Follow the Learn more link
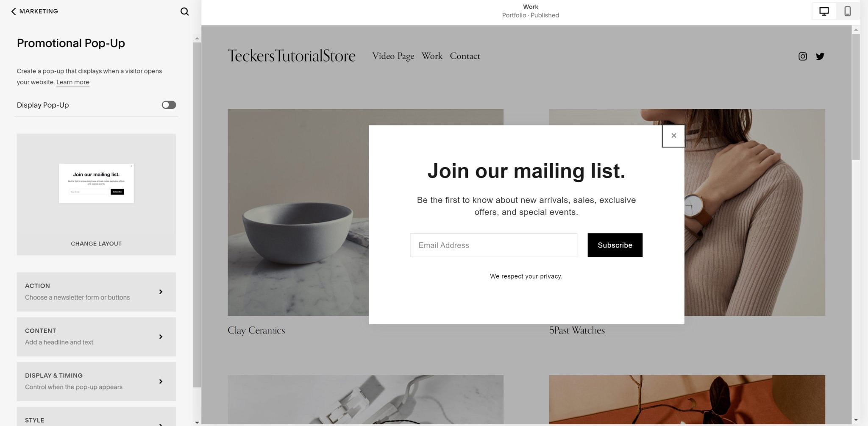Viewport: 868px width, 426px height. [73, 82]
